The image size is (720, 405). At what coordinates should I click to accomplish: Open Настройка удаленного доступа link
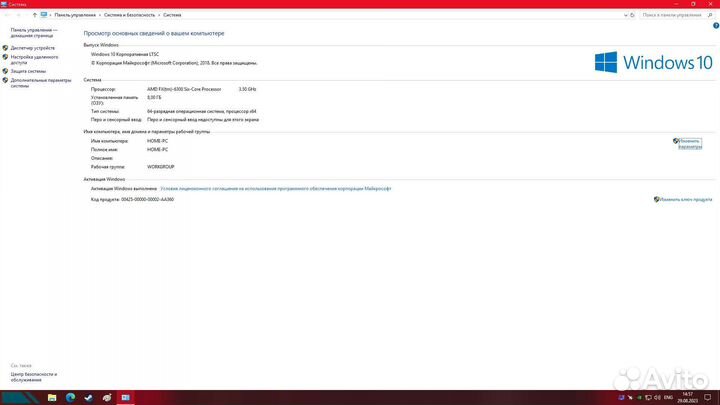(x=34, y=60)
